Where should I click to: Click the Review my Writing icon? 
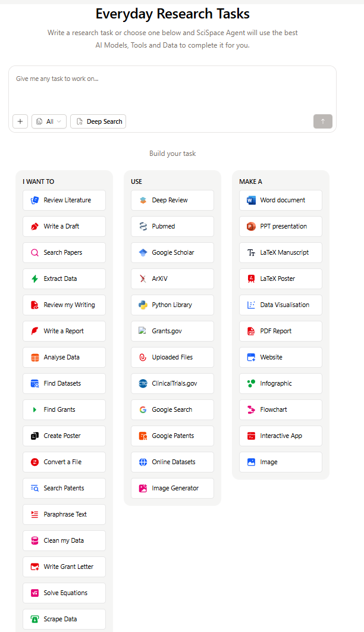tap(35, 305)
